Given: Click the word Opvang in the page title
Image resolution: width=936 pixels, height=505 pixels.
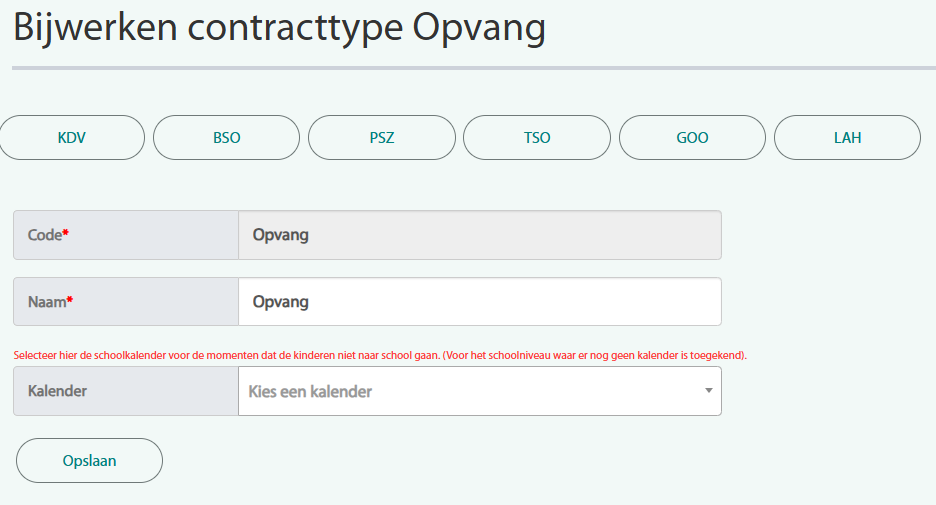Looking at the screenshot, I should [x=479, y=28].
